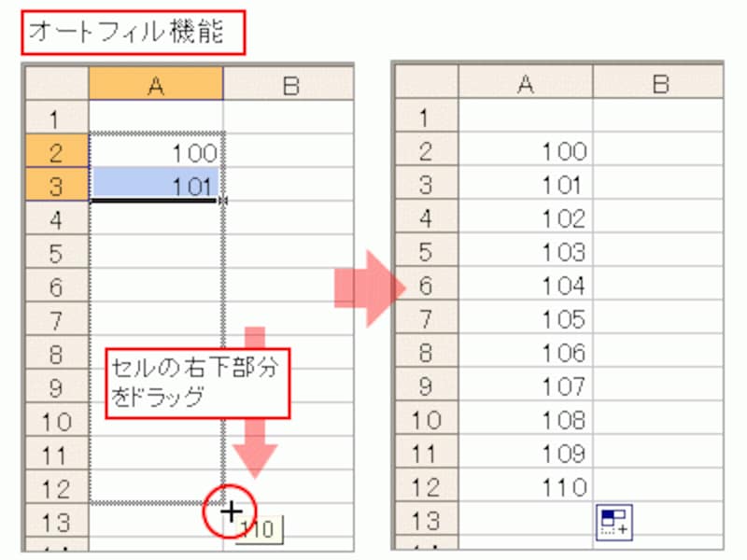The width and height of the screenshot is (747, 560).
Task: Click cell with 101 in left sheet
Action: tap(156, 184)
